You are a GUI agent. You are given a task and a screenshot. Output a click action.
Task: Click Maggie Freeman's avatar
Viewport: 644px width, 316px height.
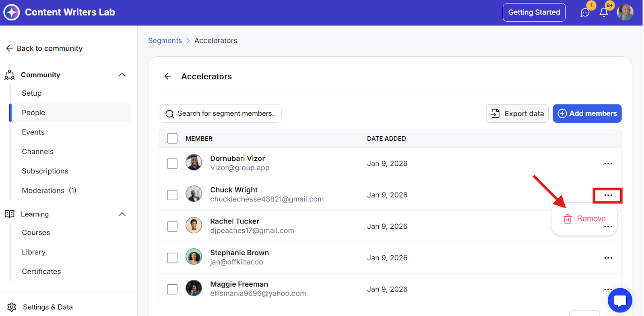click(x=194, y=288)
